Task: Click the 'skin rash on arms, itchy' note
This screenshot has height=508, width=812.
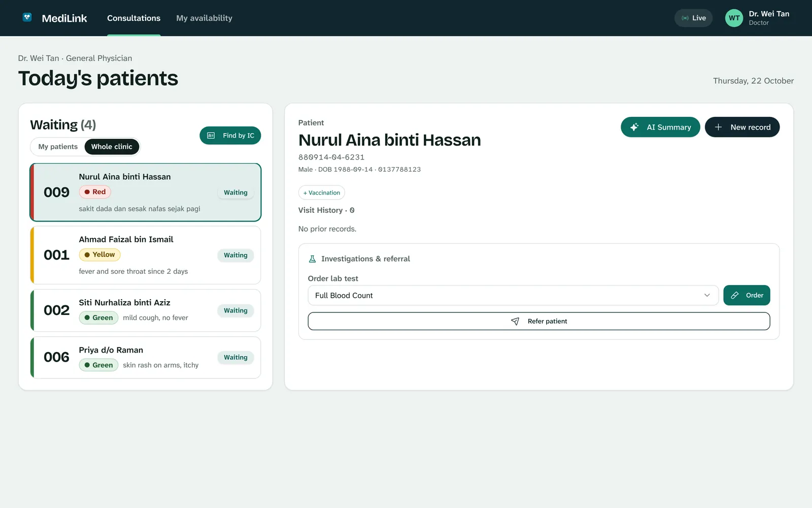Action: click(161, 365)
